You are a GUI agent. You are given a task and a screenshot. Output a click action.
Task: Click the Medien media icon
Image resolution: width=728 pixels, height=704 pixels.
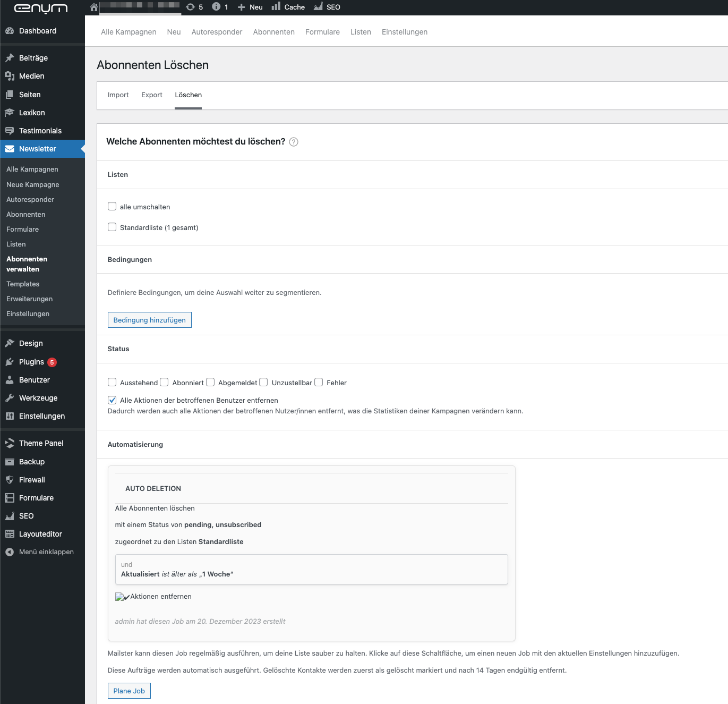click(x=10, y=76)
